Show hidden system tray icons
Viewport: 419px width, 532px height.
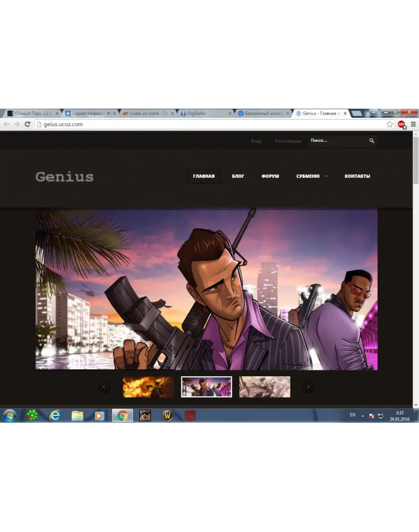[362, 416]
